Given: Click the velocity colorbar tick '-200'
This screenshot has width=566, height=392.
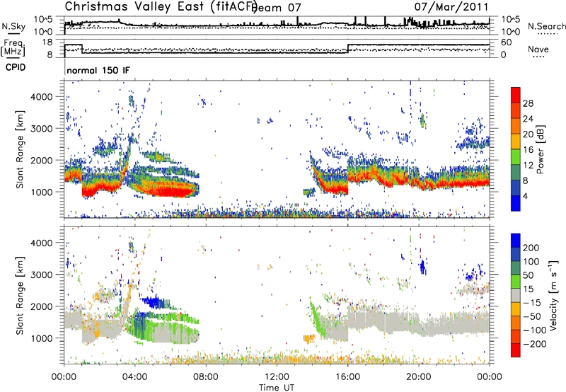Looking at the screenshot, I should [535, 344].
